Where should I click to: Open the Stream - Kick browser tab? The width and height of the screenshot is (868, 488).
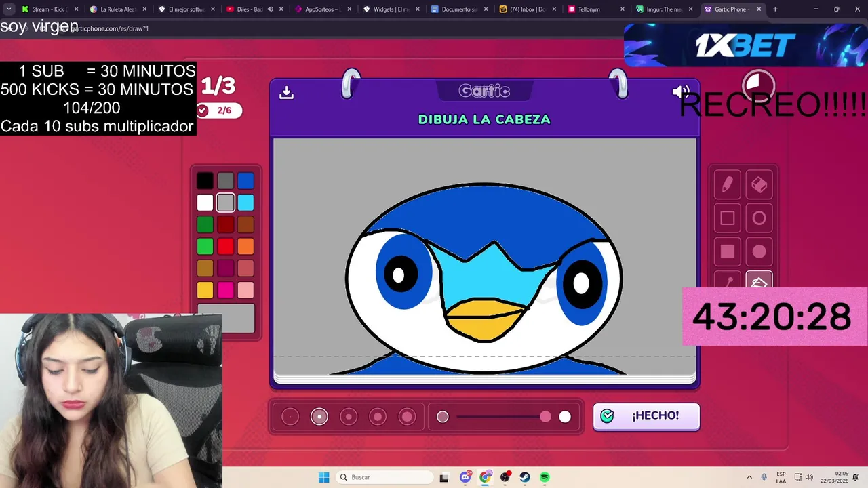point(49,9)
